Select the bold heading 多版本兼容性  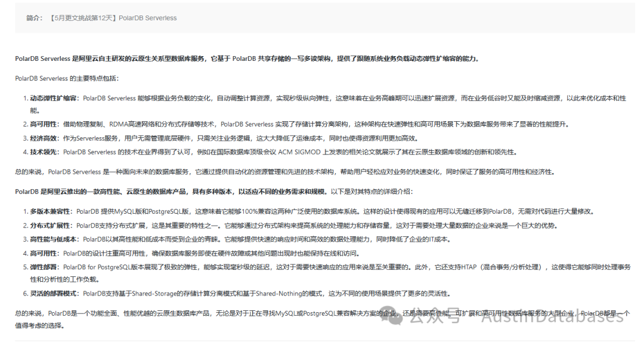tap(51, 212)
